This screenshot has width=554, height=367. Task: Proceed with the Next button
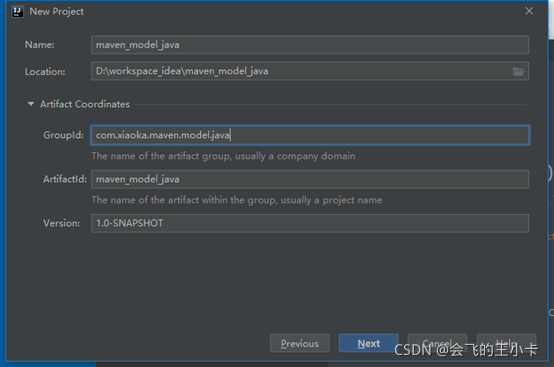369,343
